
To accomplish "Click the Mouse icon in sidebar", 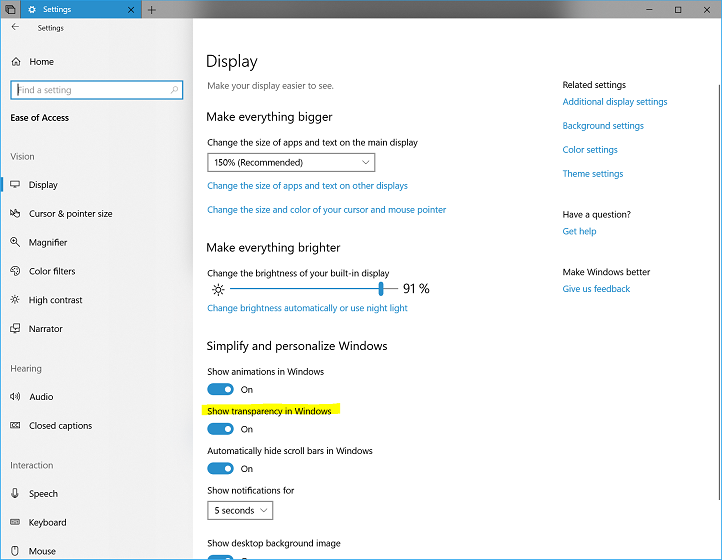I will pyautogui.click(x=15, y=551).
